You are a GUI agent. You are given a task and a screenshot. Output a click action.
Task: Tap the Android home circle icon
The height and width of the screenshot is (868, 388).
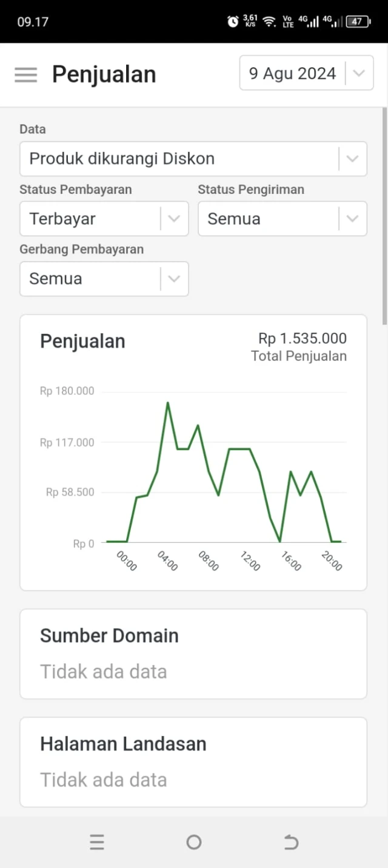tap(194, 842)
